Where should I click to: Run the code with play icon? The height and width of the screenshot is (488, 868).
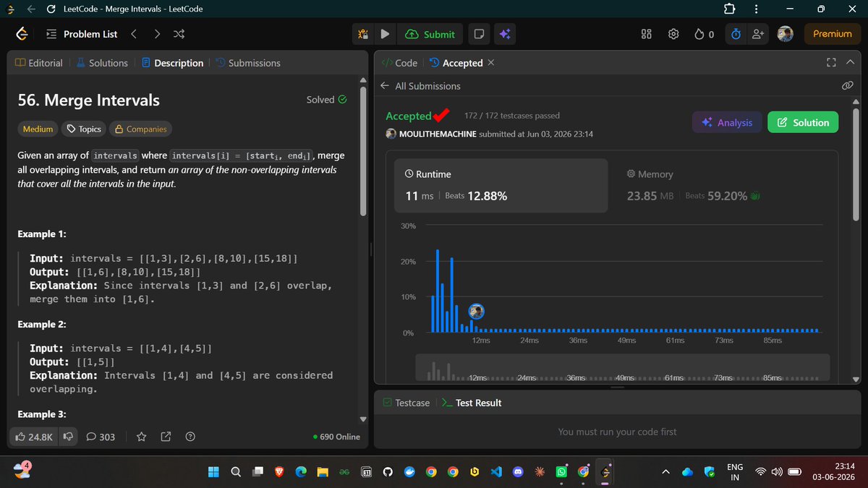point(385,34)
